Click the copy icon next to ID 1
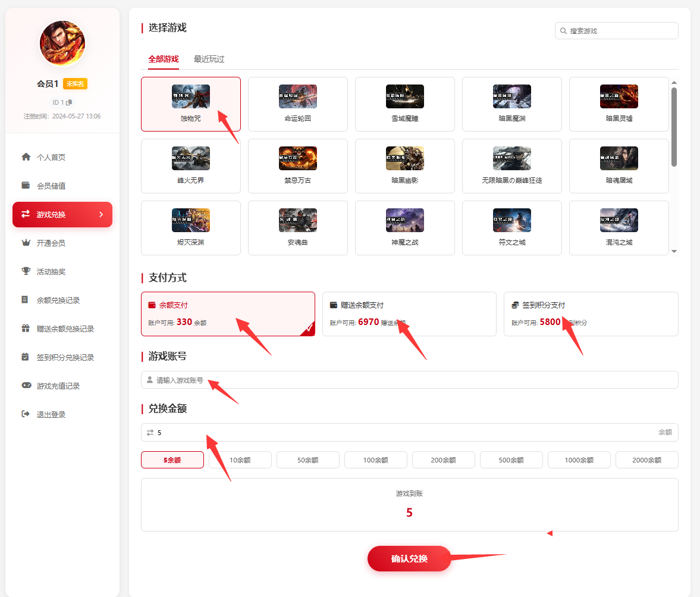The image size is (700, 597). [x=69, y=102]
